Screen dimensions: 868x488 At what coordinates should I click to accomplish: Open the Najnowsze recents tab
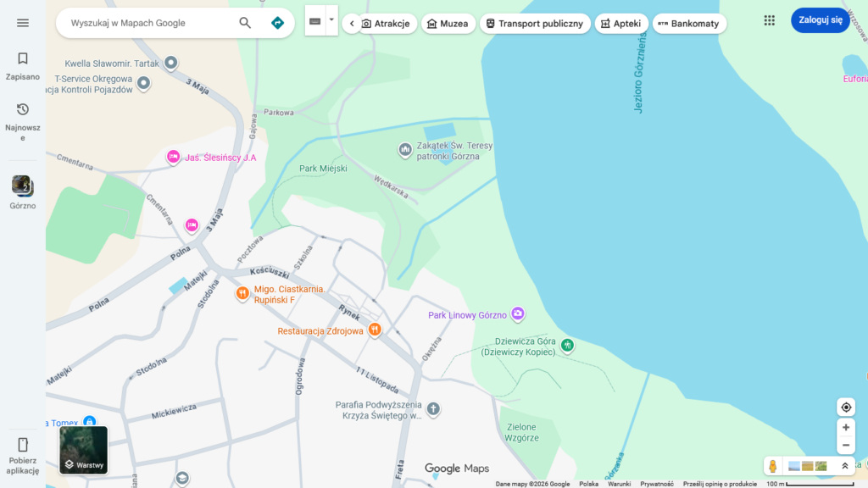tap(23, 121)
